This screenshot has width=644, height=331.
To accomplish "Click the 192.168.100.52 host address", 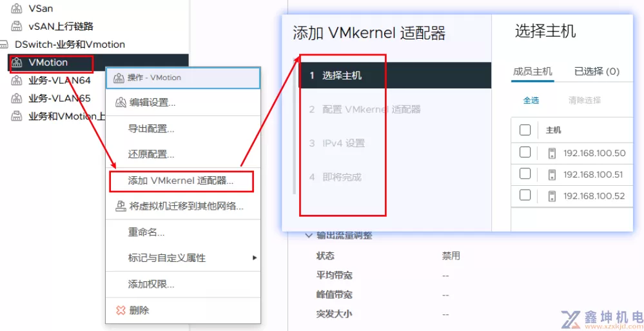I will click(594, 196).
